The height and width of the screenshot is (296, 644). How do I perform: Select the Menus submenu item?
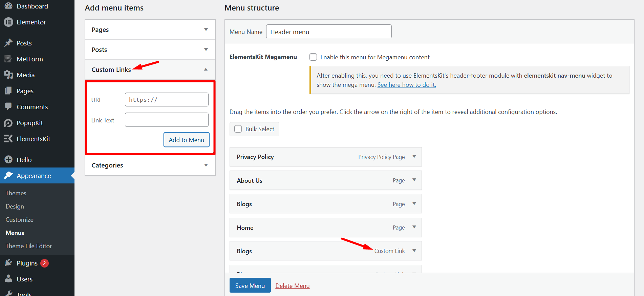(x=15, y=233)
